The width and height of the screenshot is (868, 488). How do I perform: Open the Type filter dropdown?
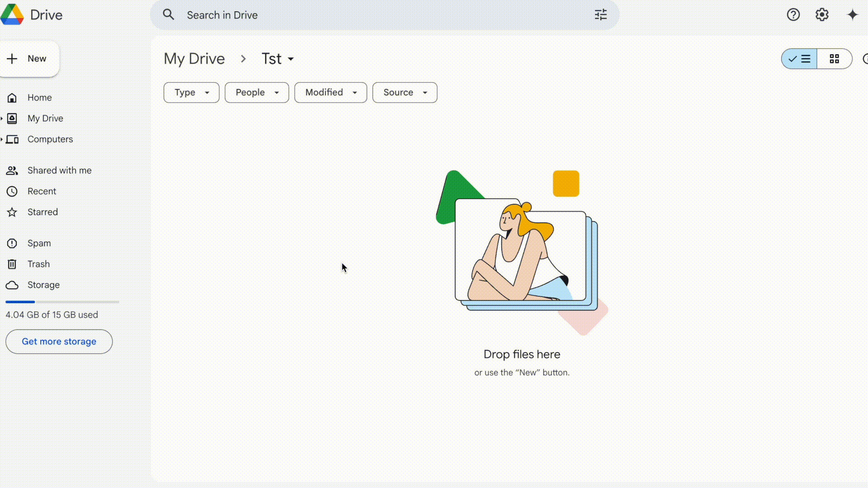point(191,93)
